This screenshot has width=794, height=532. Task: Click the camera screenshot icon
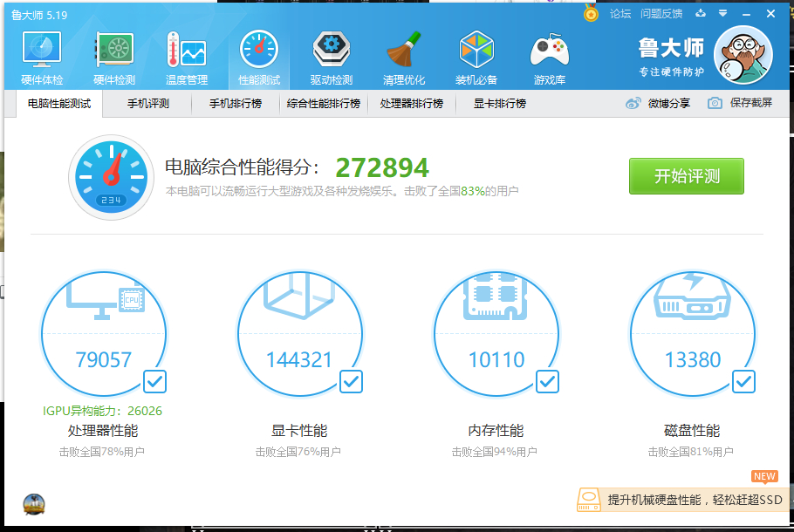[x=715, y=103]
